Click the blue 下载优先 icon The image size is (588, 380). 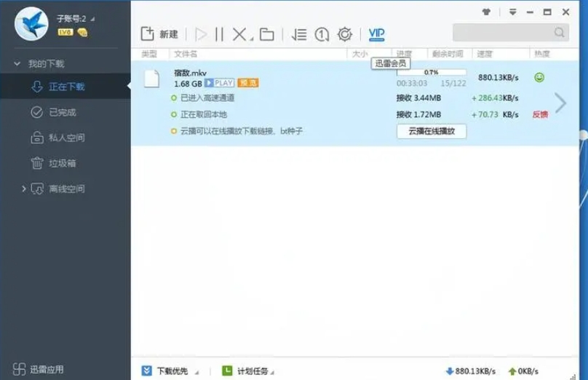click(x=146, y=371)
